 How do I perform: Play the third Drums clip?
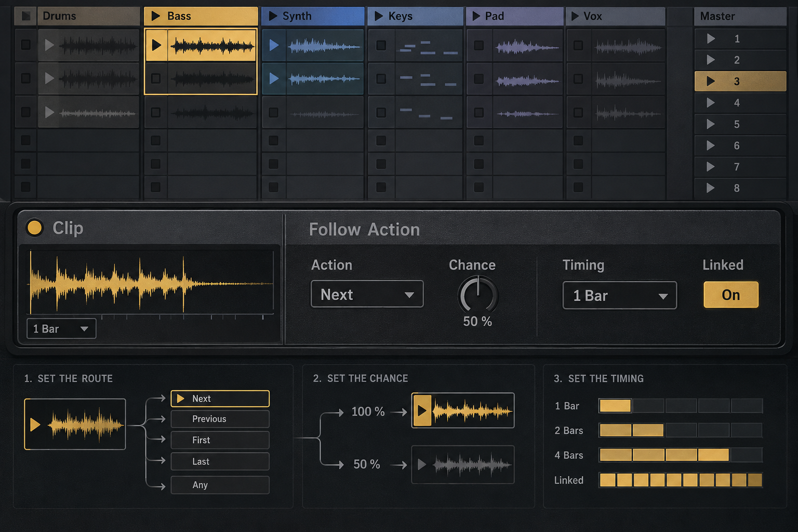49,112
